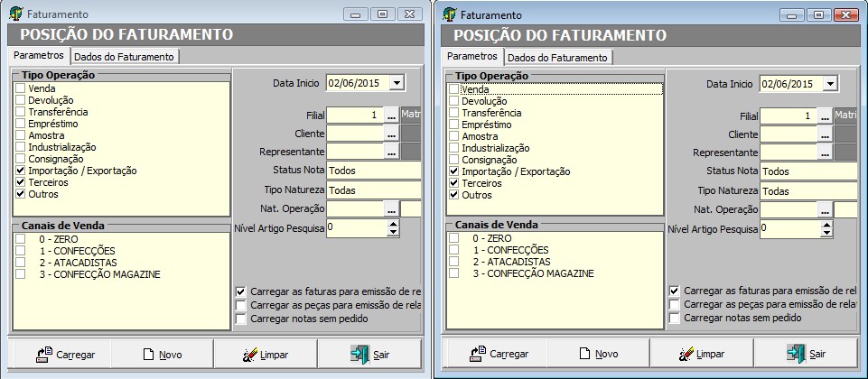Enable Carregar notas sem pedido in the left window
The width and height of the screenshot is (868, 379).
240,319
